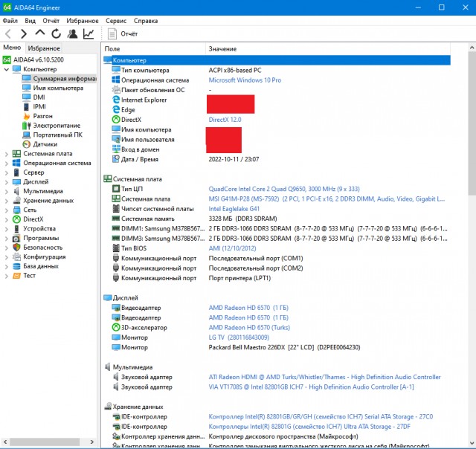Click the Конфигурация tree icon

tap(16, 256)
